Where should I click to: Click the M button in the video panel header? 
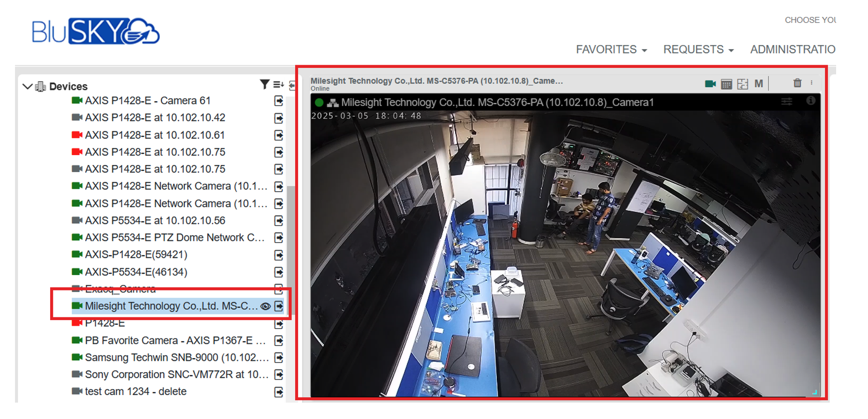(759, 84)
